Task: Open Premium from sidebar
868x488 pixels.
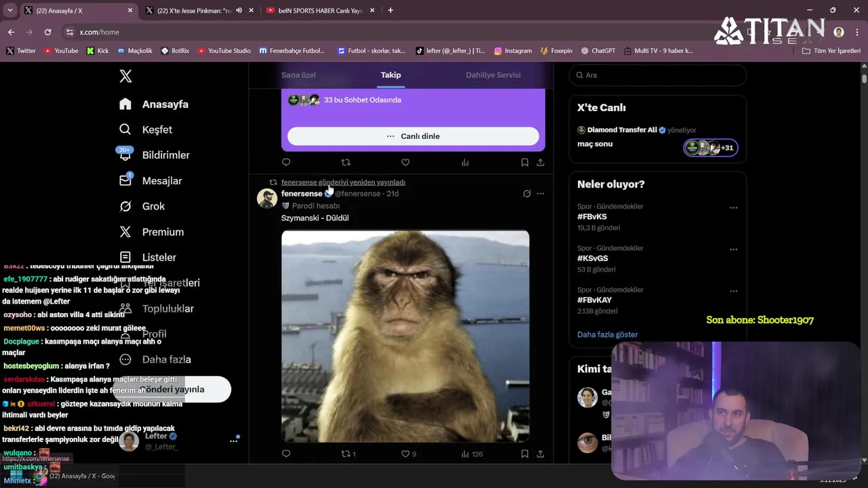Action: pos(151,232)
